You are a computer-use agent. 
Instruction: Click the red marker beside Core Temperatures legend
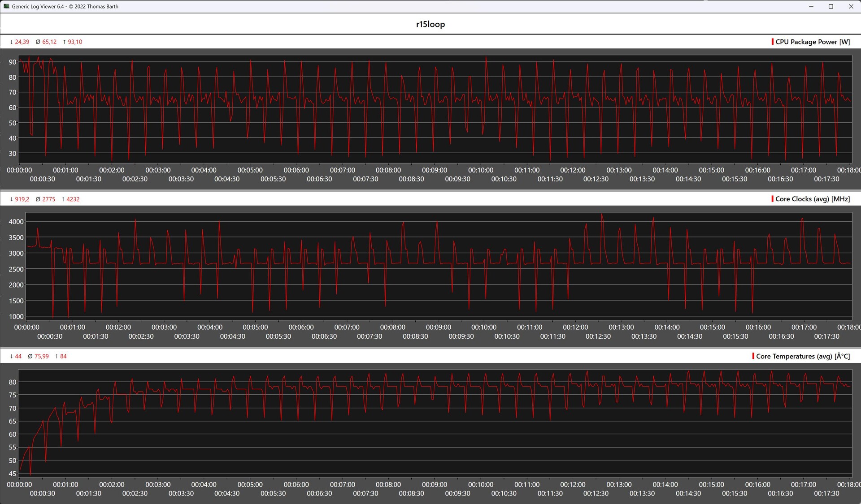(x=753, y=356)
